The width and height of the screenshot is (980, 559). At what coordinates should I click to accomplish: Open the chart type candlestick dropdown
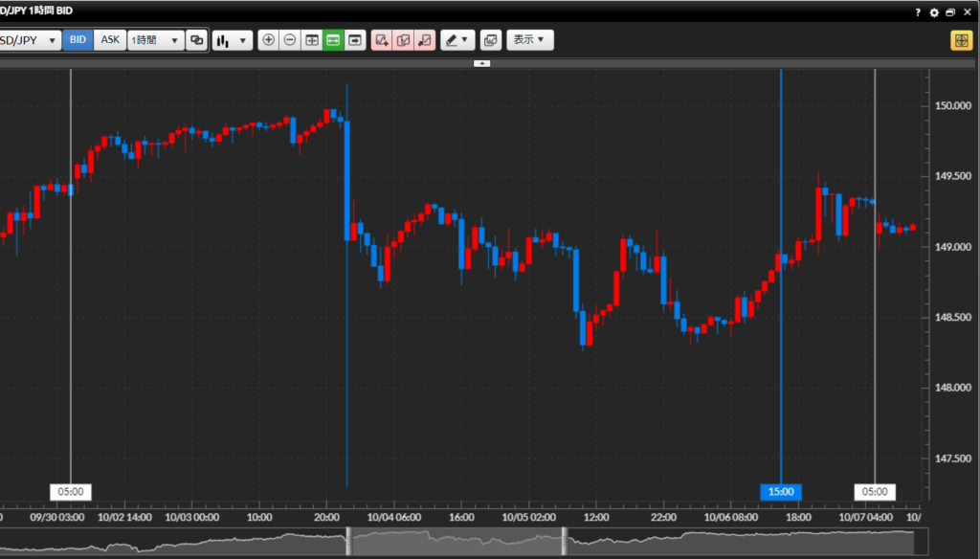tap(232, 40)
